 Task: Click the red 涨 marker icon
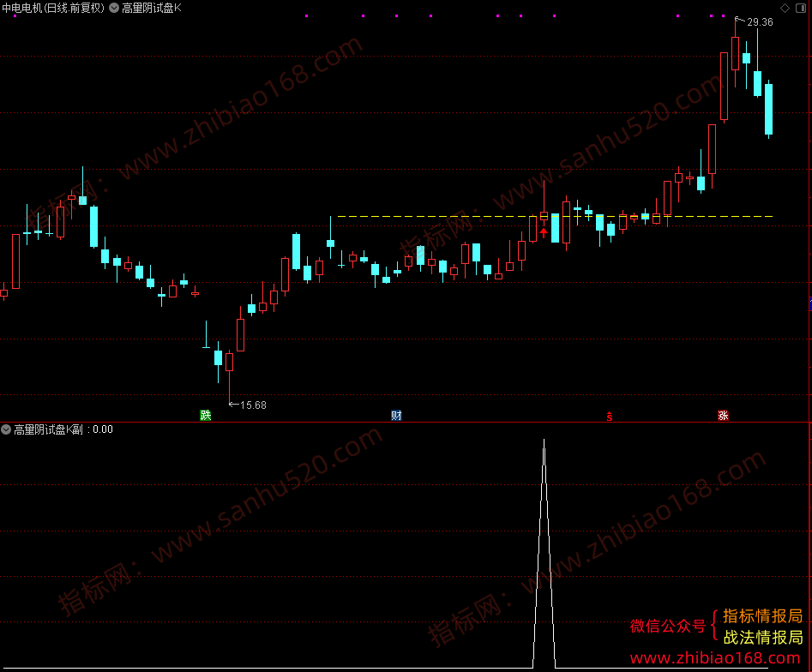(723, 415)
